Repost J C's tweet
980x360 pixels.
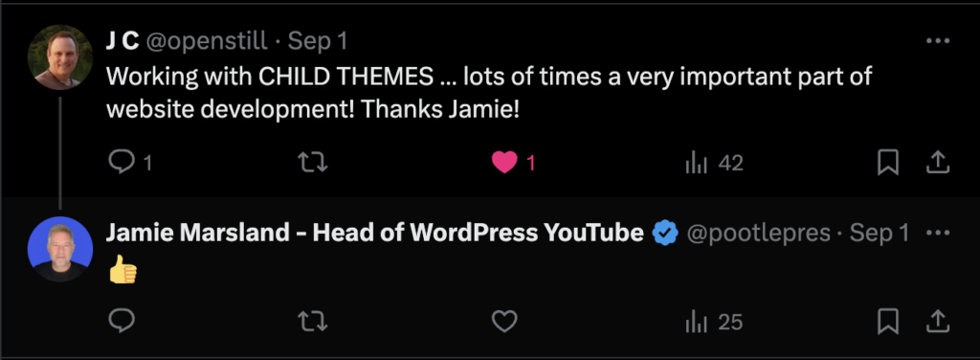pos(313,163)
